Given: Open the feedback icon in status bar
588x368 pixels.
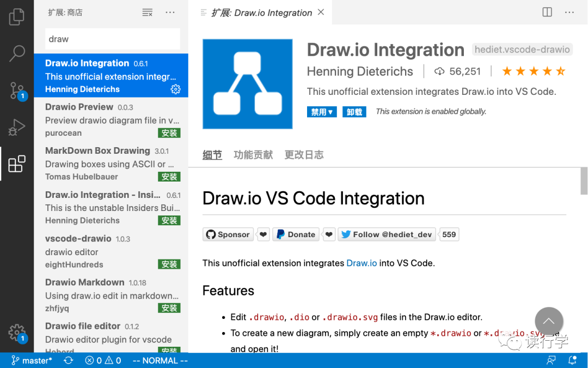Looking at the screenshot, I should pos(551,360).
